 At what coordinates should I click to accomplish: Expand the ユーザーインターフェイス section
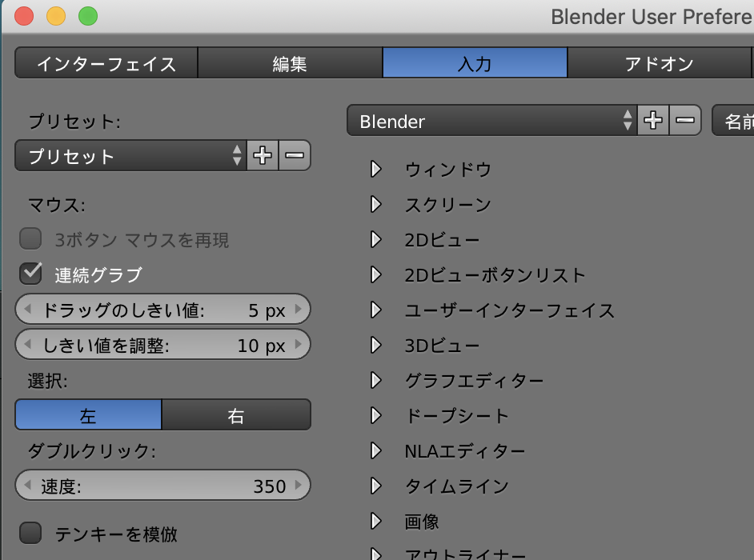click(376, 310)
